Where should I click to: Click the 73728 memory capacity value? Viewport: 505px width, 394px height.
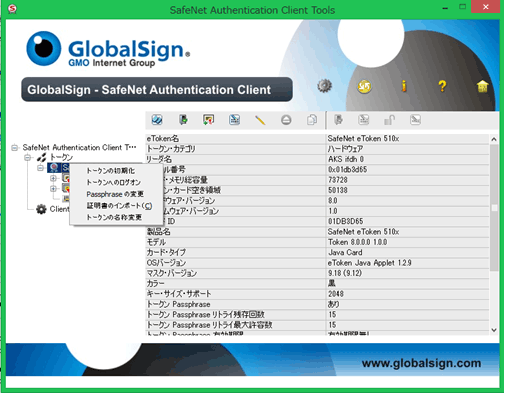[x=338, y=180]
